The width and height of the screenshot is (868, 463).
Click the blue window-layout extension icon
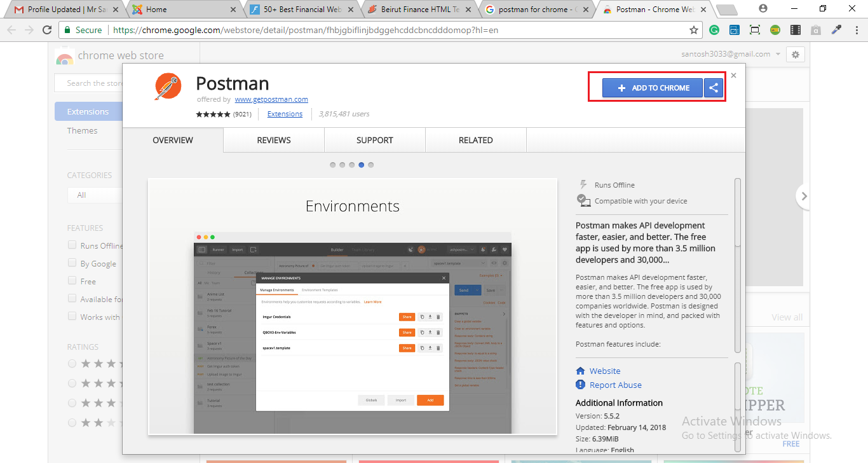734,30
